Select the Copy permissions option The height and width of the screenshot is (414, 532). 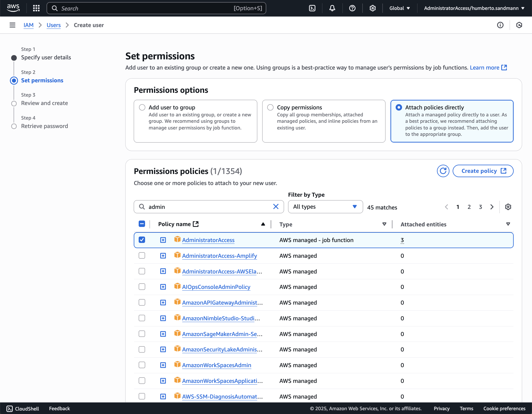click(270, 107)
